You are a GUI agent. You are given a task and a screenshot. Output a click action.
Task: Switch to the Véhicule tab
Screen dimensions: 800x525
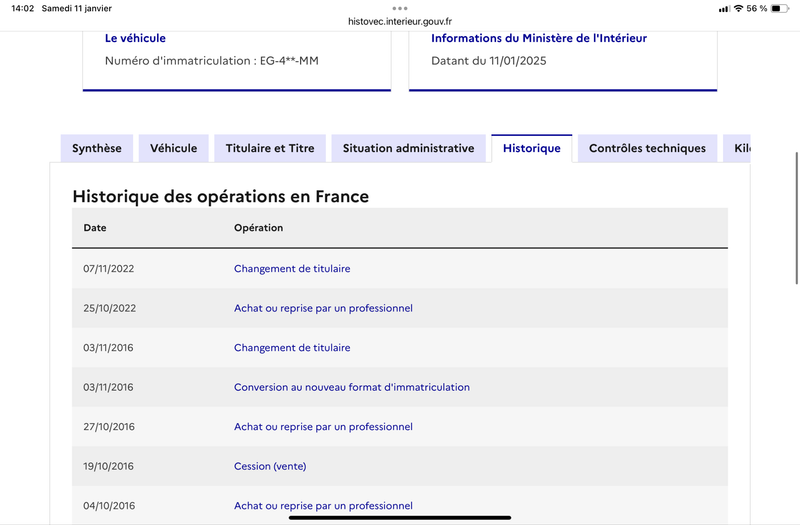tap(173, 148)
